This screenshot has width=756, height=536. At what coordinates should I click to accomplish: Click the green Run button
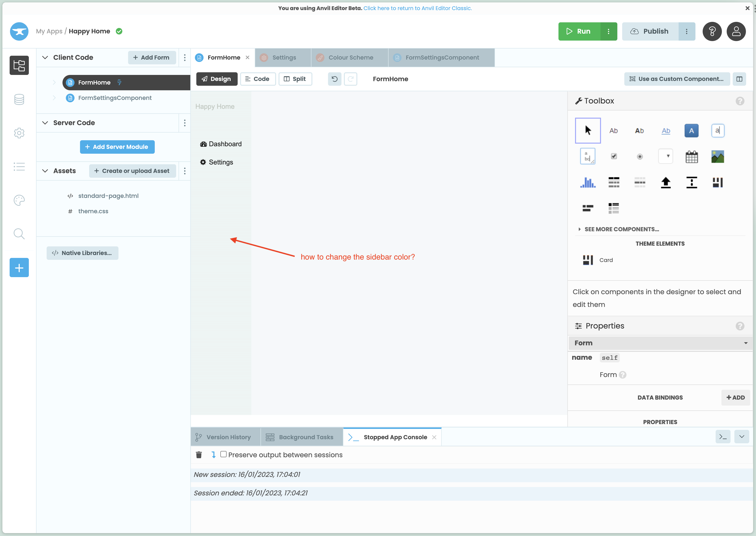579,31
